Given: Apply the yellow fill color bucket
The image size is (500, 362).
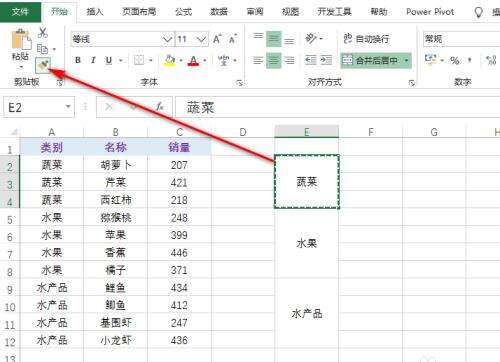Looking at the screenshot, I should [170, 60].
